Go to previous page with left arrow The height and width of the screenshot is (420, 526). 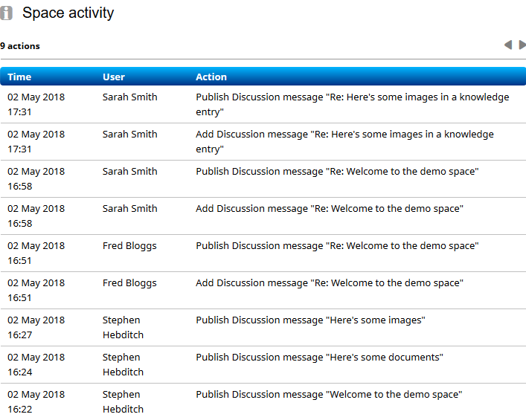508,45
